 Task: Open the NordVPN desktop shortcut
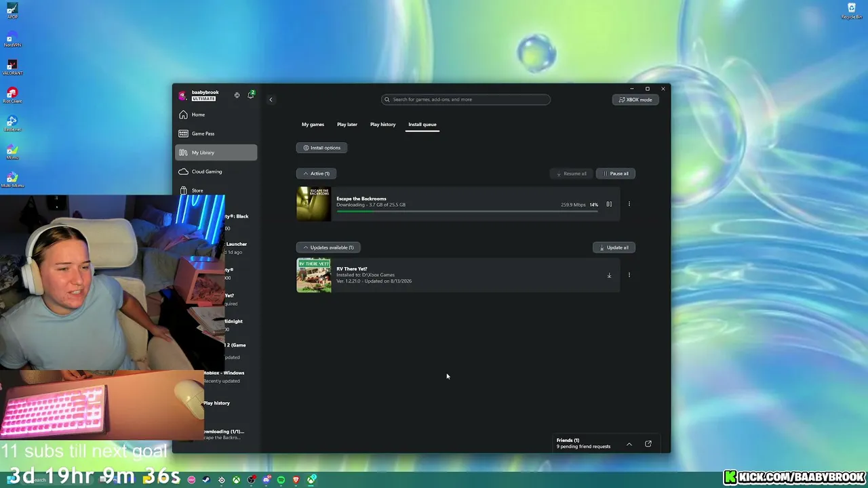(12, 38)
